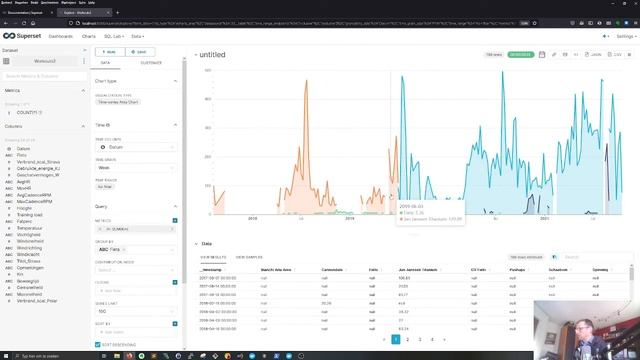Open the Contribution Mode select
This screenshot has width=640, height=360.
pos(136,270)
